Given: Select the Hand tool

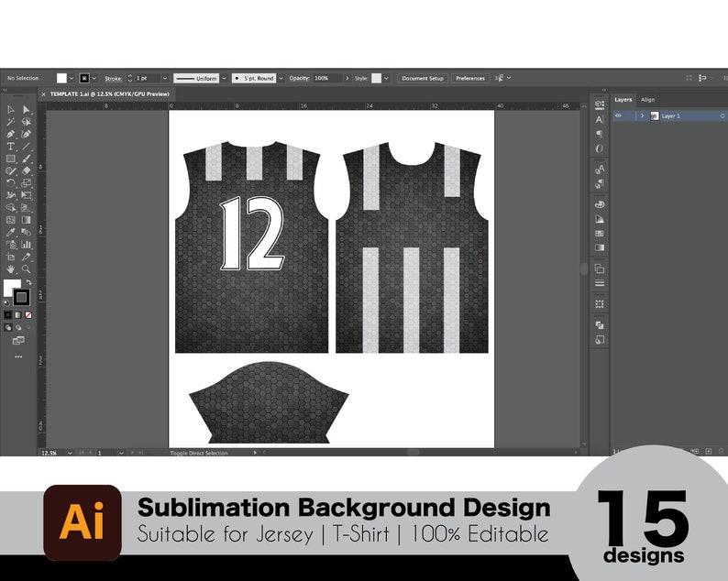Looking at the screenshot, I should point(11,269).
